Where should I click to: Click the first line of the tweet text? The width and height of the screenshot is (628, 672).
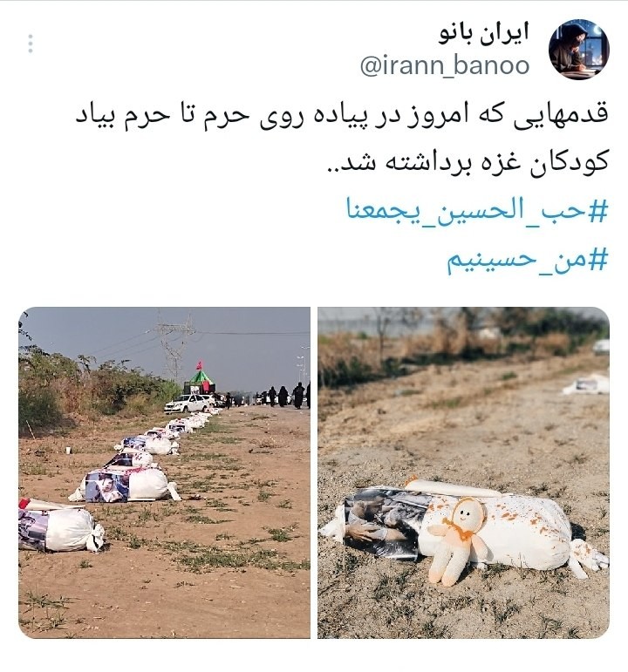342,116
